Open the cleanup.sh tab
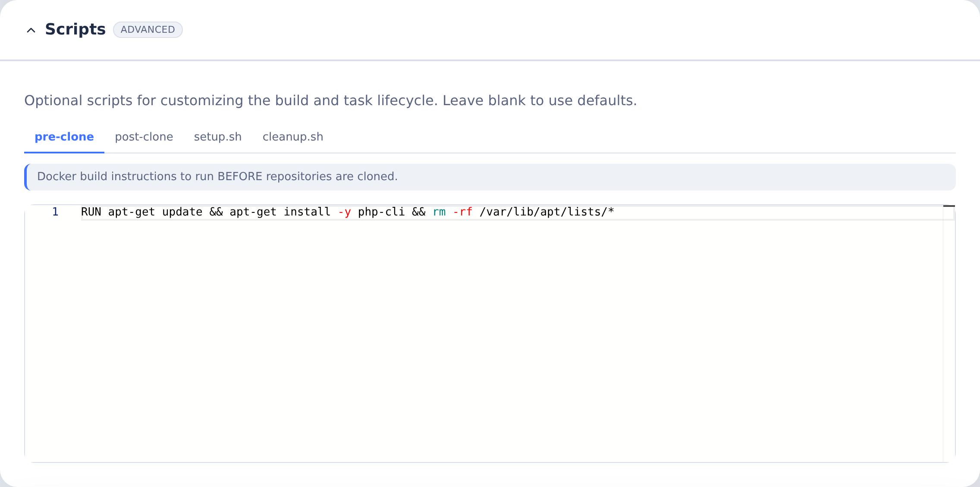Viewport: 980px width, 487px height. tap(293, 137)
